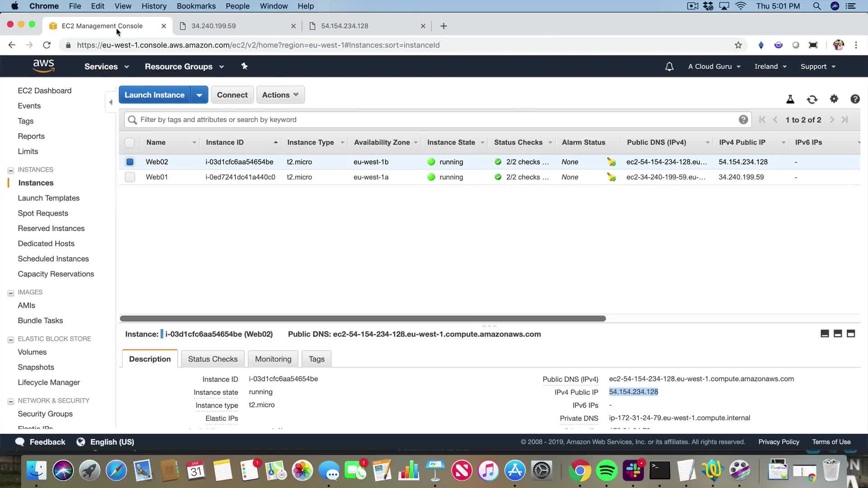Expand the Launch Instance dropdown arrow
The image size is (868, 488).
[x=199, y=95]
